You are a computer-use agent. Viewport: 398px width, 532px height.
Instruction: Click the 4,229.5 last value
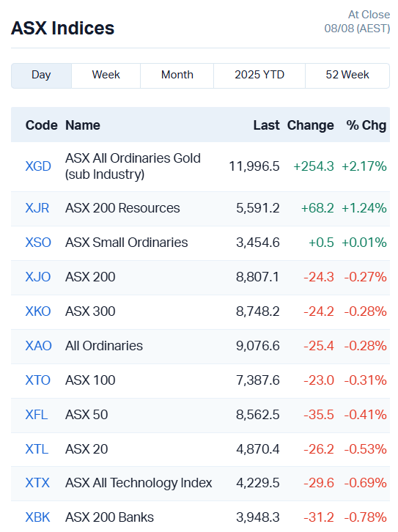(258, 483)
